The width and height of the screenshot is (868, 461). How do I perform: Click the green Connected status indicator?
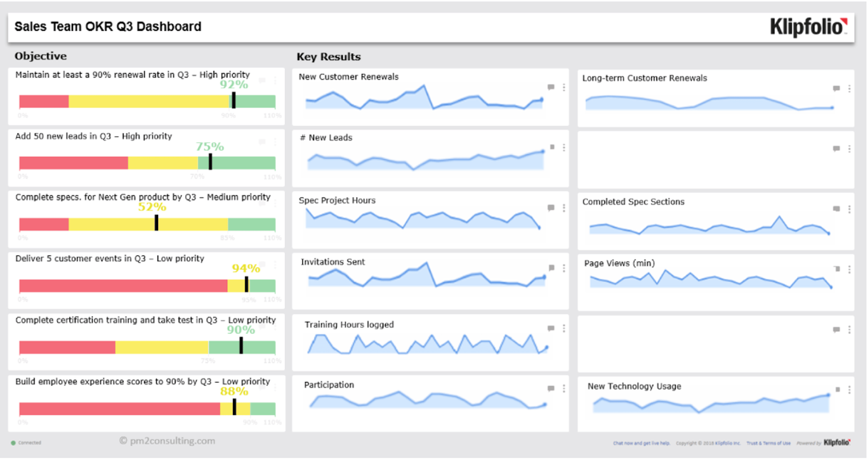13,443
